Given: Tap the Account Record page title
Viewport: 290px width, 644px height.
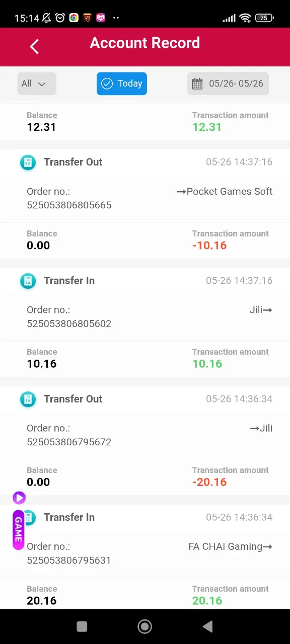Looking at the screenshot, I should pyautogui.click(x=145, y=43).
